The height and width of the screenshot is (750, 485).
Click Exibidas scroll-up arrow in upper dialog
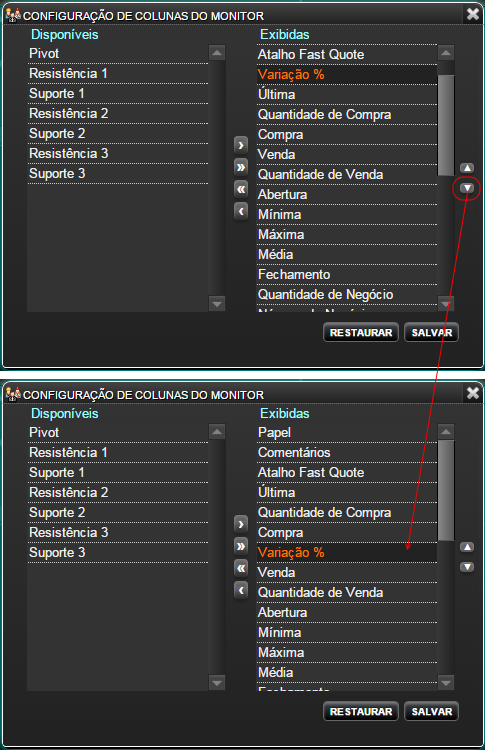coord(446,53)
